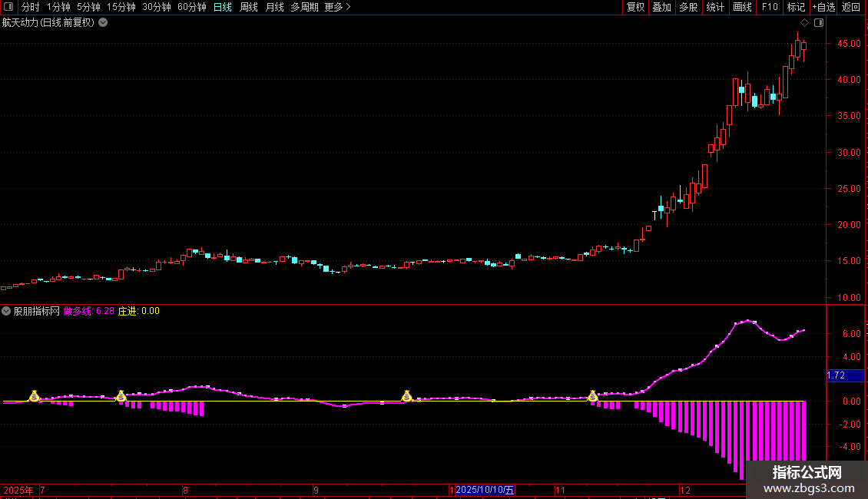Click the 45.00 price axis label
This screenshot has height=499, width=868.
tap(849, 44)
